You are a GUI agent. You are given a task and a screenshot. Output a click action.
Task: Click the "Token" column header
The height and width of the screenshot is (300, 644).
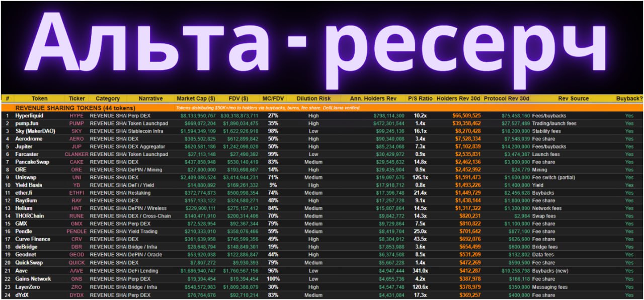(40, 99)
